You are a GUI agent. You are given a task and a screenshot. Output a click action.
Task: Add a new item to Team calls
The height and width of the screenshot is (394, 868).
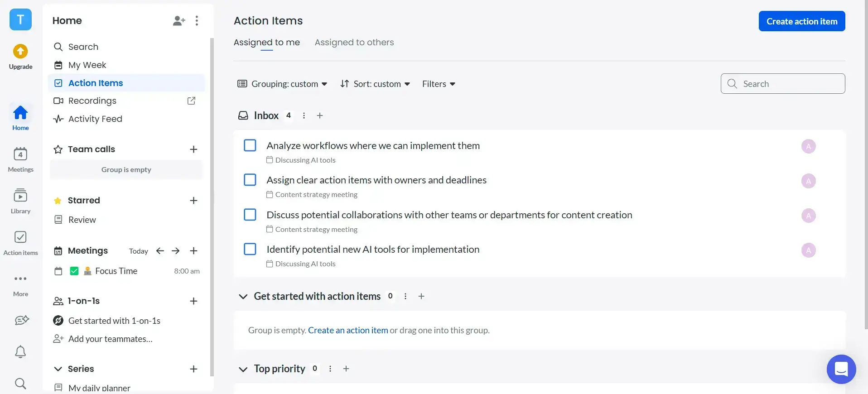193,149
